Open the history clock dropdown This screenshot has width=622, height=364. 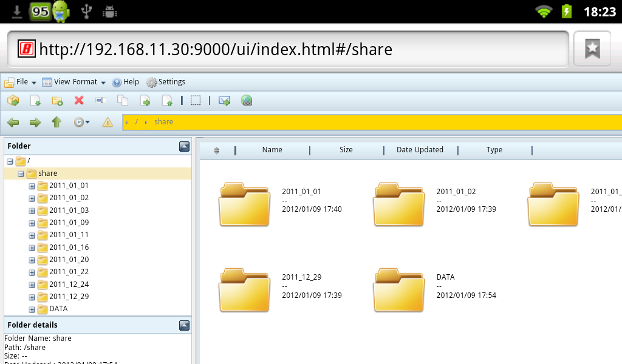[x=82, y=122]
